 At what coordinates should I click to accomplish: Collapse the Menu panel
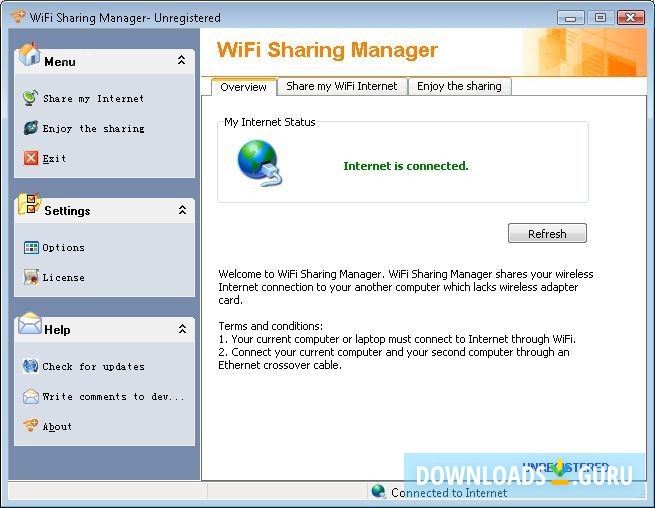coord(182,60)
